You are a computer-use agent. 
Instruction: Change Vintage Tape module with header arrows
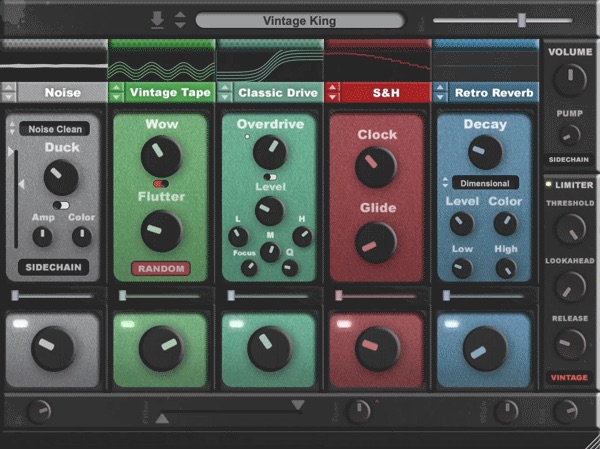116,92
